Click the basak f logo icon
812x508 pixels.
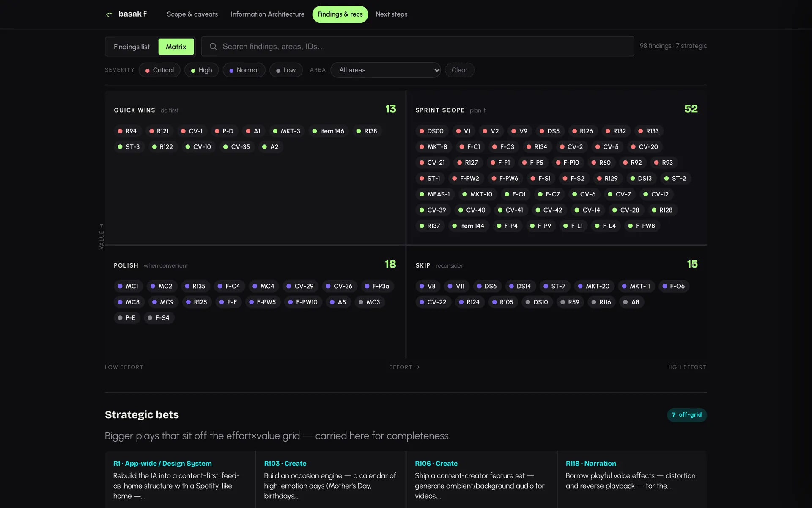pyautogui.click(x=109, y=14)
